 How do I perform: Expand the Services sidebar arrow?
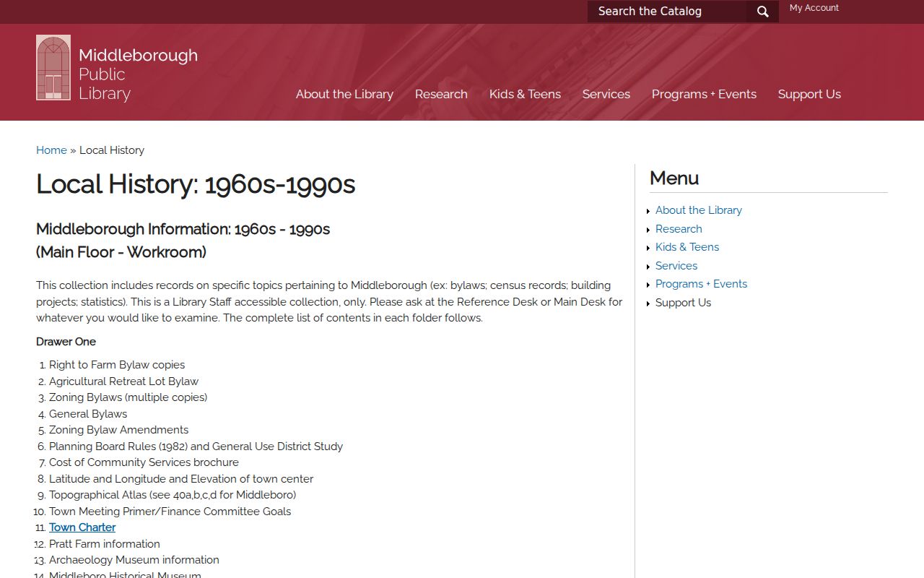click(x=648, y=267)
